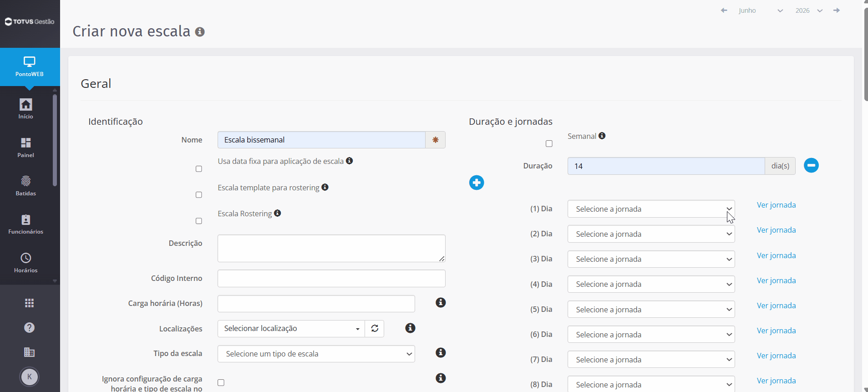Image resolution: width=868 pixels, height=392 pixels.
Task: Expand the (1) Dia jornada dropdown
Action: (651, 209)
